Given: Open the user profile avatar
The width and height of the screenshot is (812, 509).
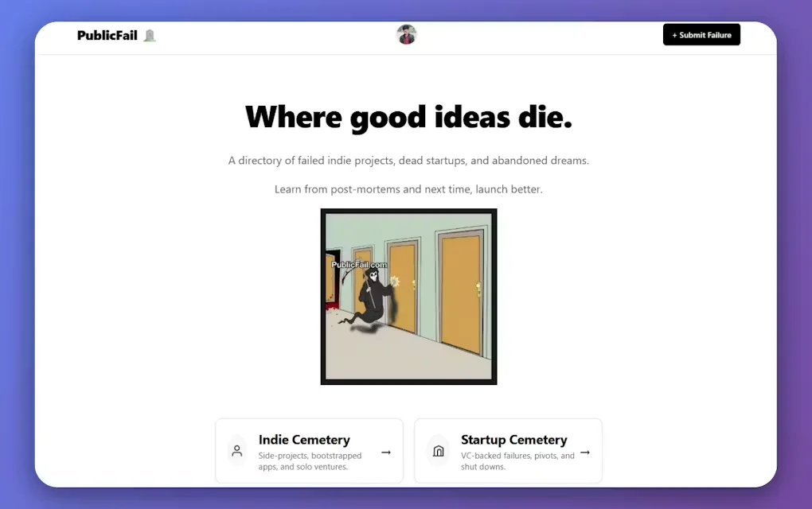Looking at the screenshot, I should click(x=407, y=35).
